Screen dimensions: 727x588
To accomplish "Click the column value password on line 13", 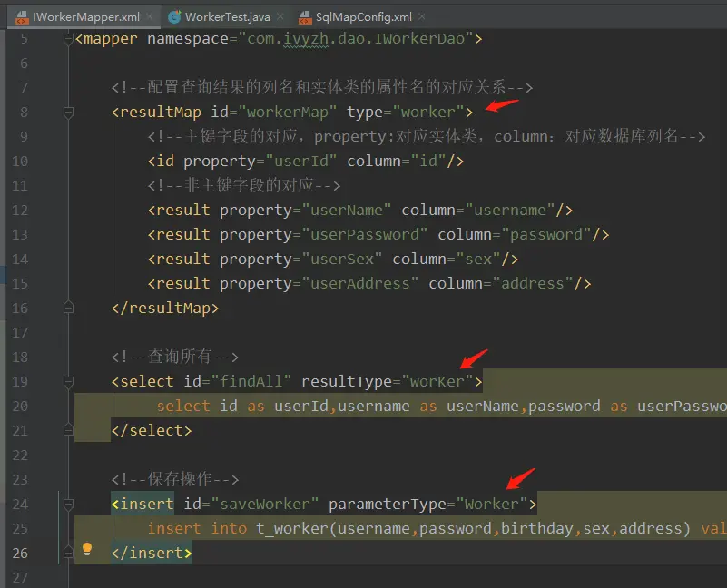I will 546,235.
